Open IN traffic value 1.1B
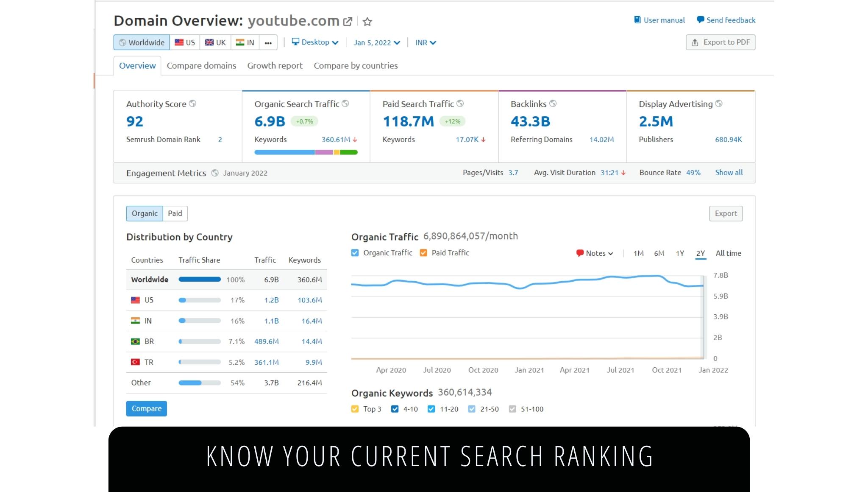The width and height of the screenshot is (868, 492). (x=271, y=321)
